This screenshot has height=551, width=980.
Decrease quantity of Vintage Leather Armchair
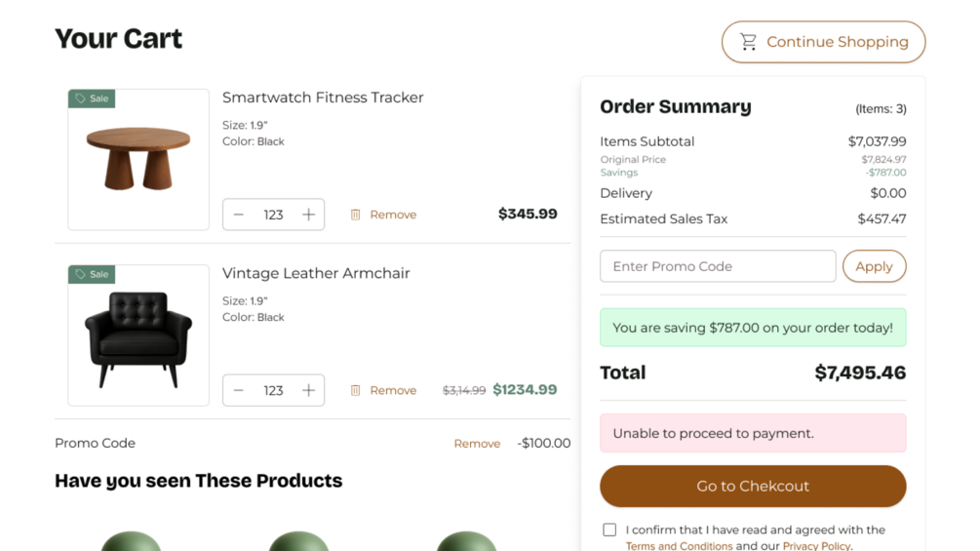(x=239, y=390)
